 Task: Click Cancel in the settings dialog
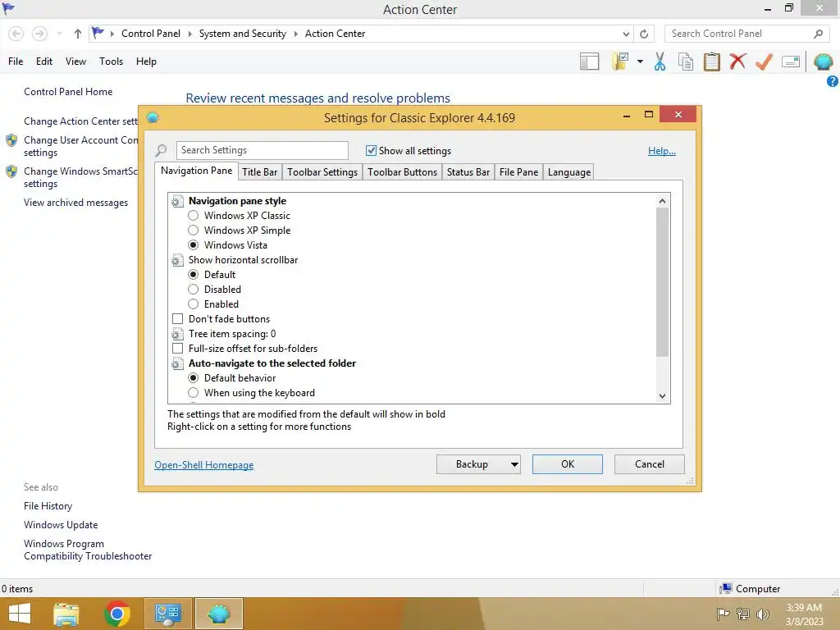pyautogui.click(x=650, y=464)
